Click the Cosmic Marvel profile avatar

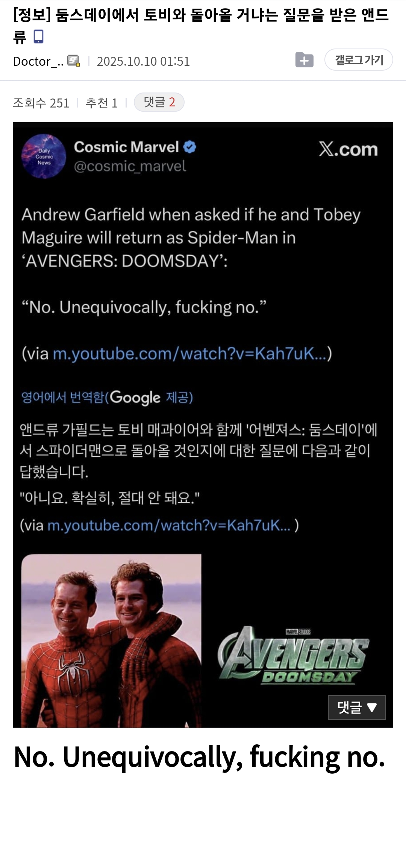(44, 156)
